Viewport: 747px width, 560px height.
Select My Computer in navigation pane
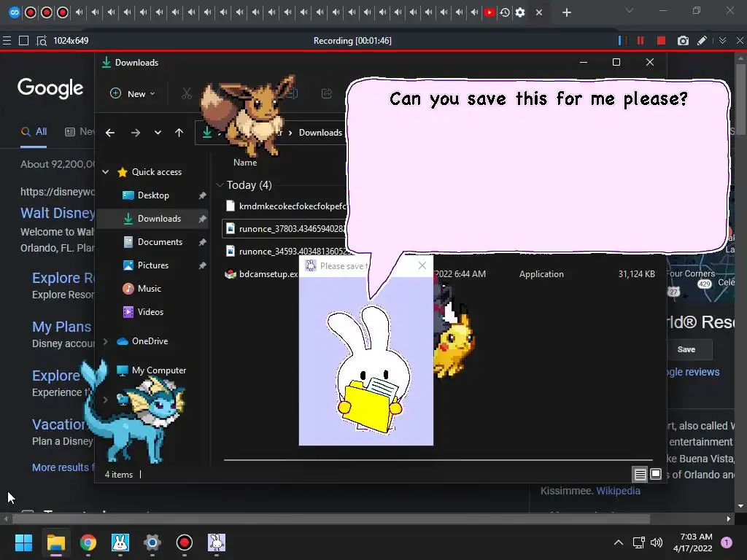(x=158, y=370)
